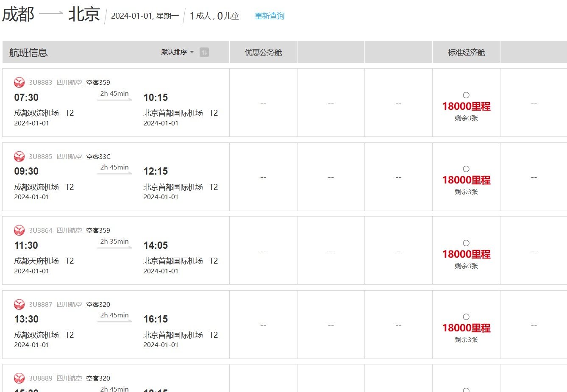The image size is (567, 392).
Task: Click flight number 3U8883
Action: click(x=41, y=83)
